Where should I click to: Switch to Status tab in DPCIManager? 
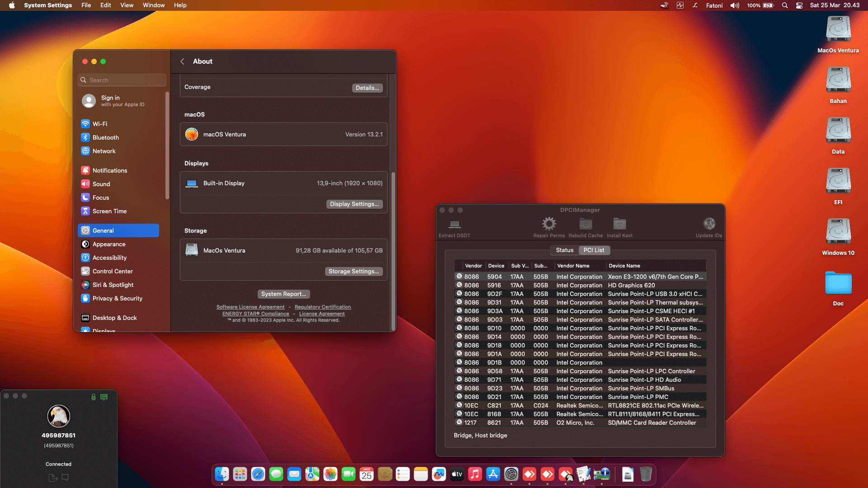[565, 250]
